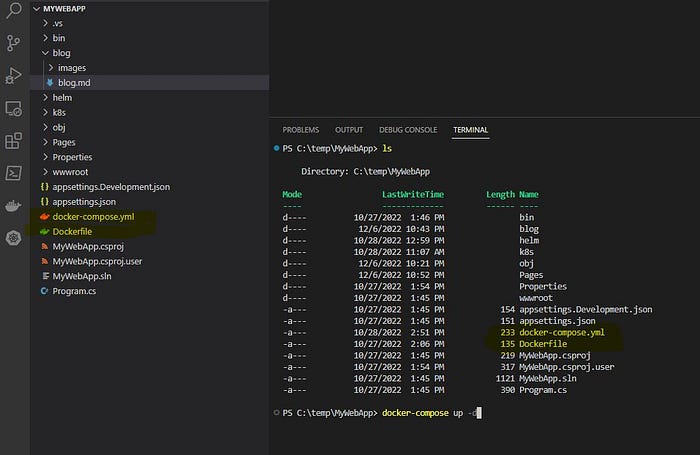
Task: Expand the .vs folder
Action: (x=45, y=23)
